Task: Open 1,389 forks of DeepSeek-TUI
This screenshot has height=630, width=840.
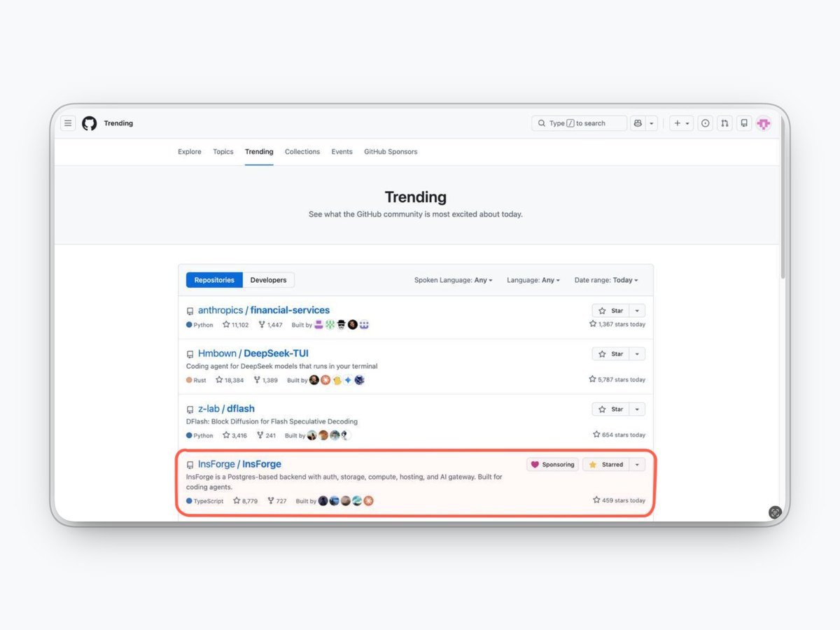Action: point(266,380)
